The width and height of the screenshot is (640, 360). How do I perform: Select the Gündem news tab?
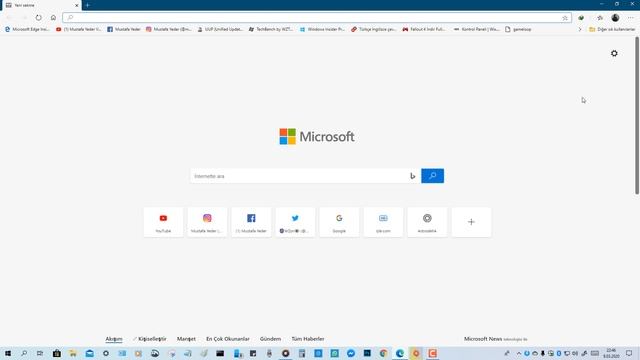coord(270,339)
